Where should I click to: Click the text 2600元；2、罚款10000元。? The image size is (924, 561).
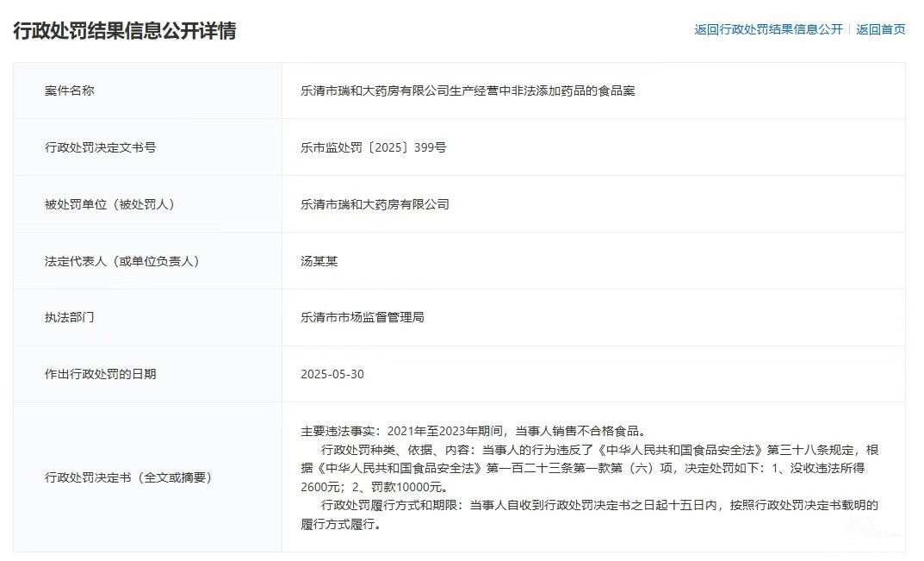pos(375,487)
